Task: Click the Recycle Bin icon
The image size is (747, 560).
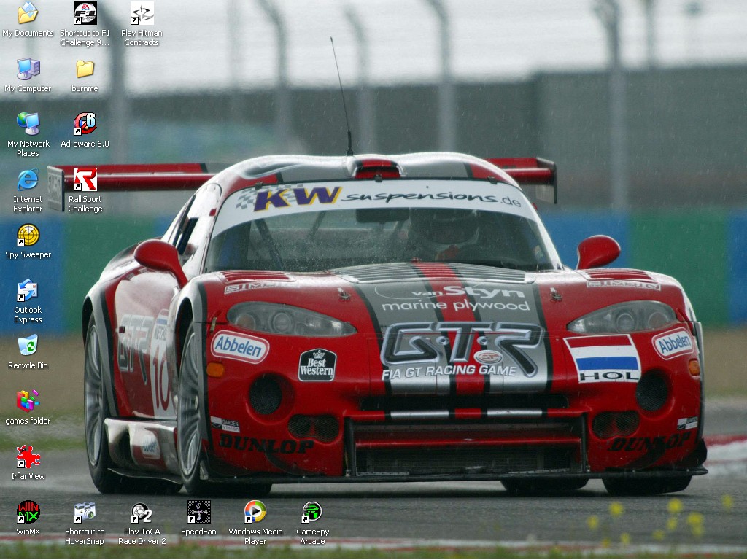Action: coord(28,346)
